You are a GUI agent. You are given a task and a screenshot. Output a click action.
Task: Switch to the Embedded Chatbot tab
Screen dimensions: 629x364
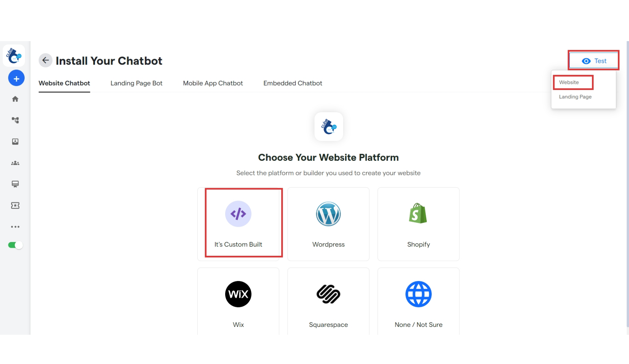[293, 83]
